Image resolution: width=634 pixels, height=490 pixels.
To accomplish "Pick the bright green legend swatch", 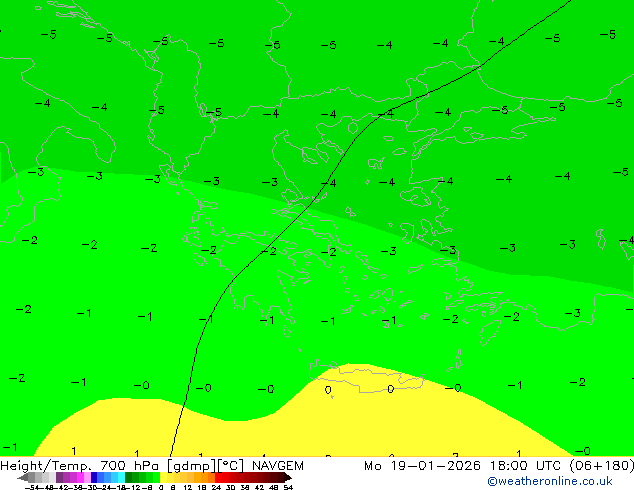I will click(x=156, y=477).
